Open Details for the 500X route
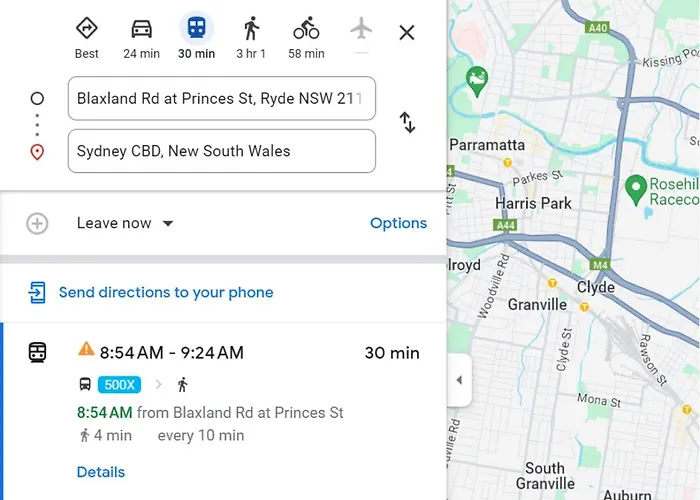700x500 pixels. tap(101, 472)
